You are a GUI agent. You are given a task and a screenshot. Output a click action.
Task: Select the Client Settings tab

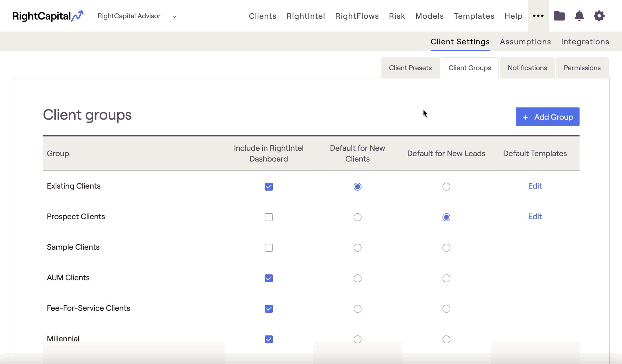pyautogui.click(x=460, y=42)
